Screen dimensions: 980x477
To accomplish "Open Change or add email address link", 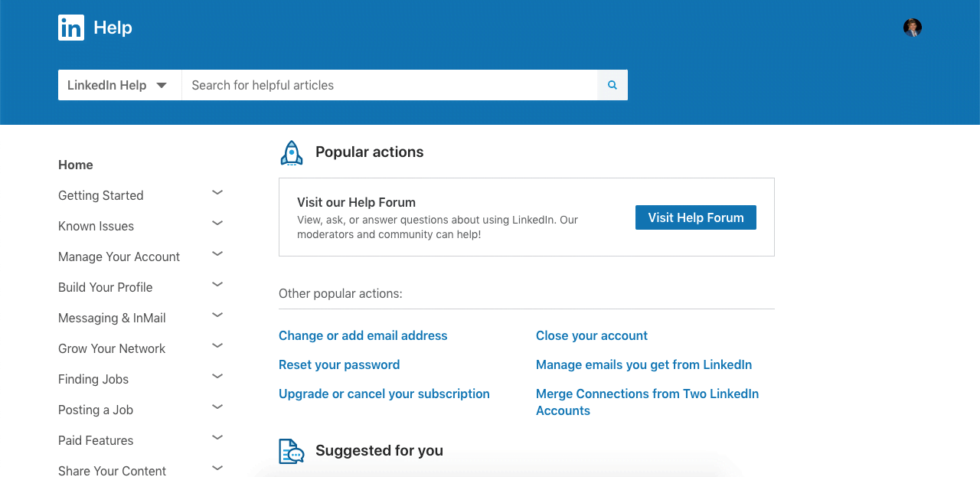I will (x=363, y=335).
